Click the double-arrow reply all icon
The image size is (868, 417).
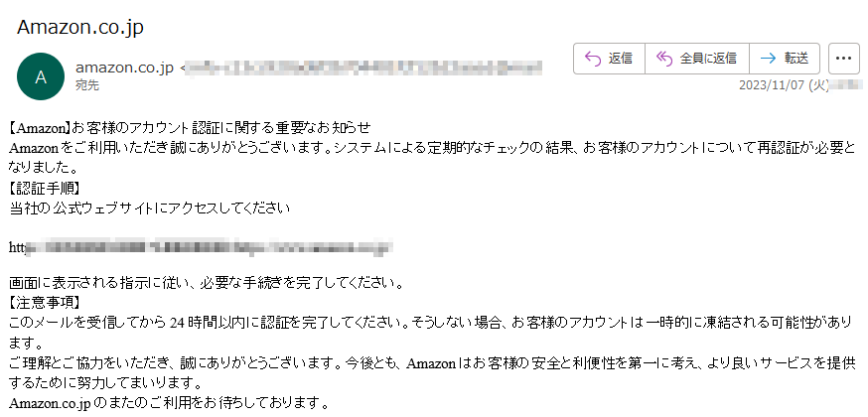(x=663, y=58)
